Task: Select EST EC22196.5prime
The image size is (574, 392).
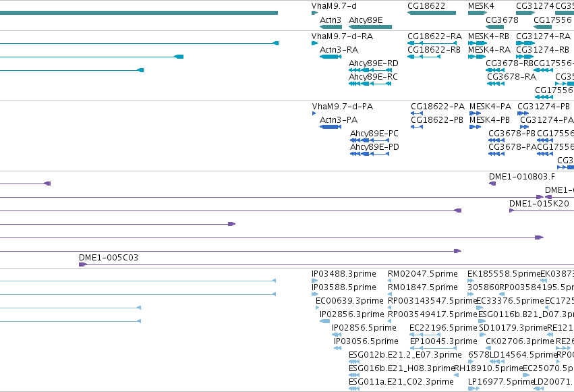Action: click(x=425, y=335)
